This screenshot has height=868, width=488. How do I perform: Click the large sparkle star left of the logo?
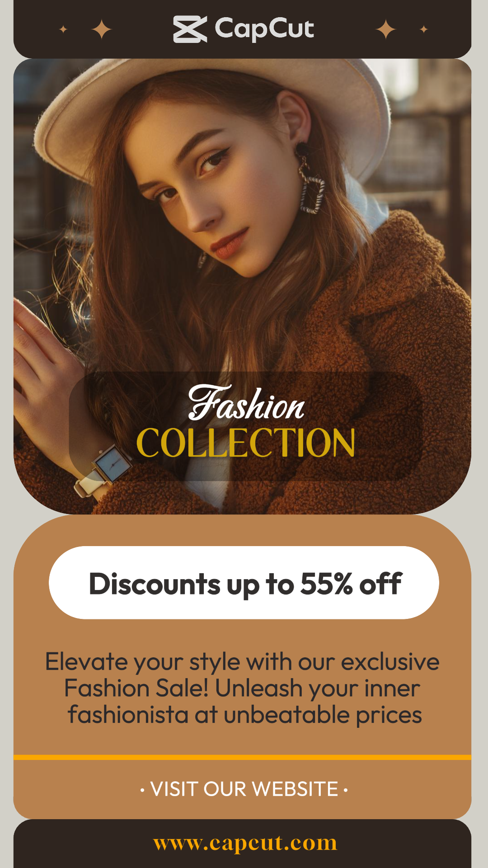click(102, 29)
